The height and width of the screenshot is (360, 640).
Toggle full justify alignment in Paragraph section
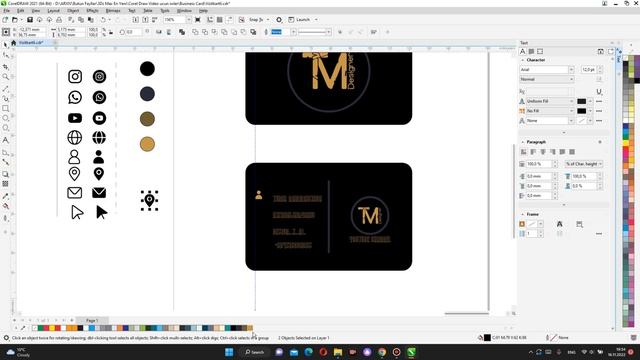point(562,152)
